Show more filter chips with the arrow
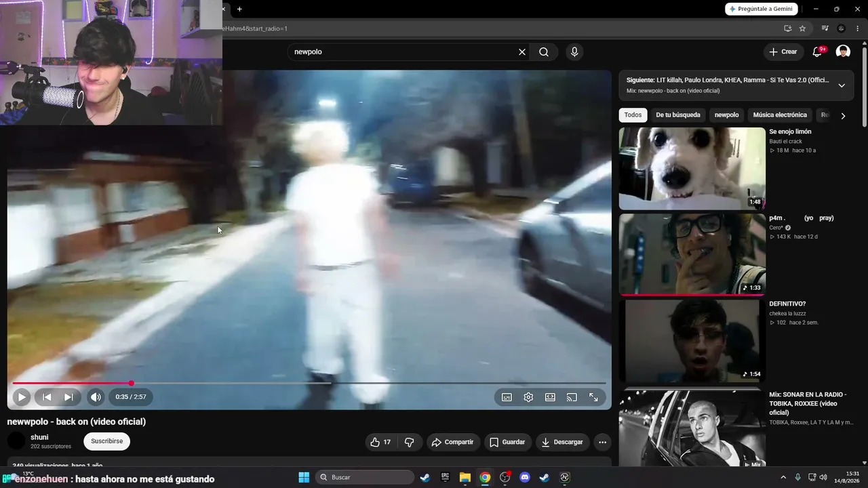This screenshot has width=868, height=488. pos(843,116)
